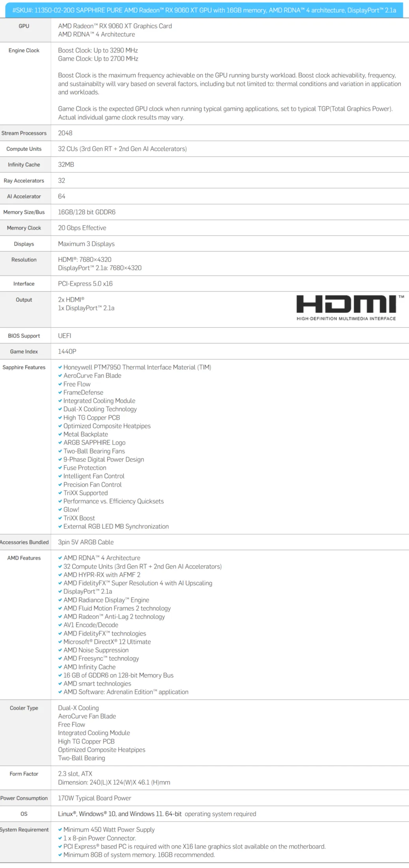Click the "9-Phase Digital Power Design" feature

104,460
